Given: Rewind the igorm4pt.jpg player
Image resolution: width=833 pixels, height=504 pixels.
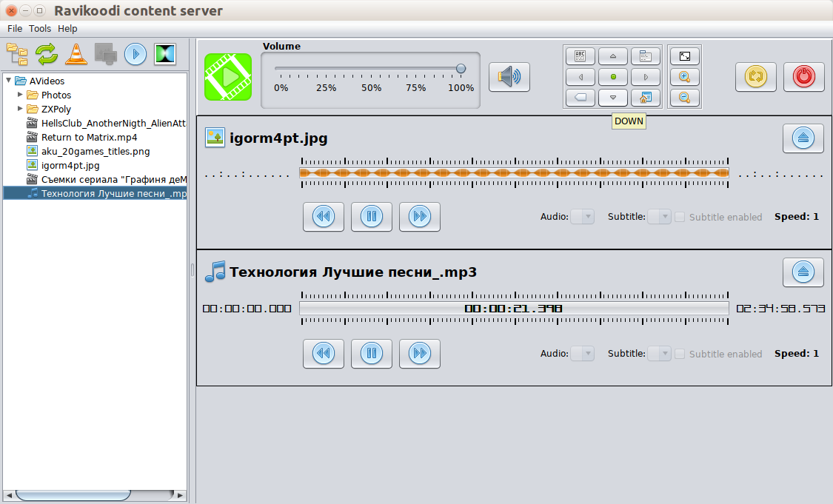Looking at the screenshot, I should click(x=324, y=217).
